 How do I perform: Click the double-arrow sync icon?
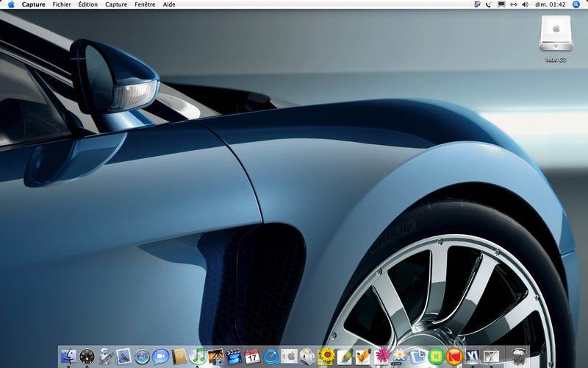(513, 4)
